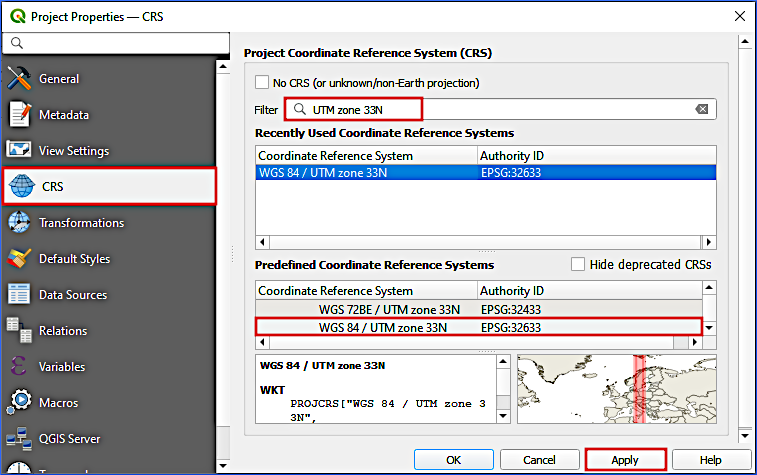
Task: Click predefined list scroll-right arrow
Action: [x=695, y=342]
